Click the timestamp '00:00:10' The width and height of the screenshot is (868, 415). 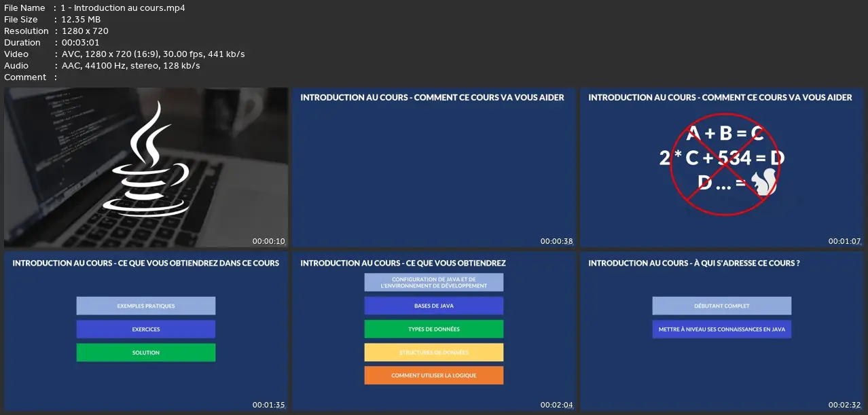click(x=268, y=241)
